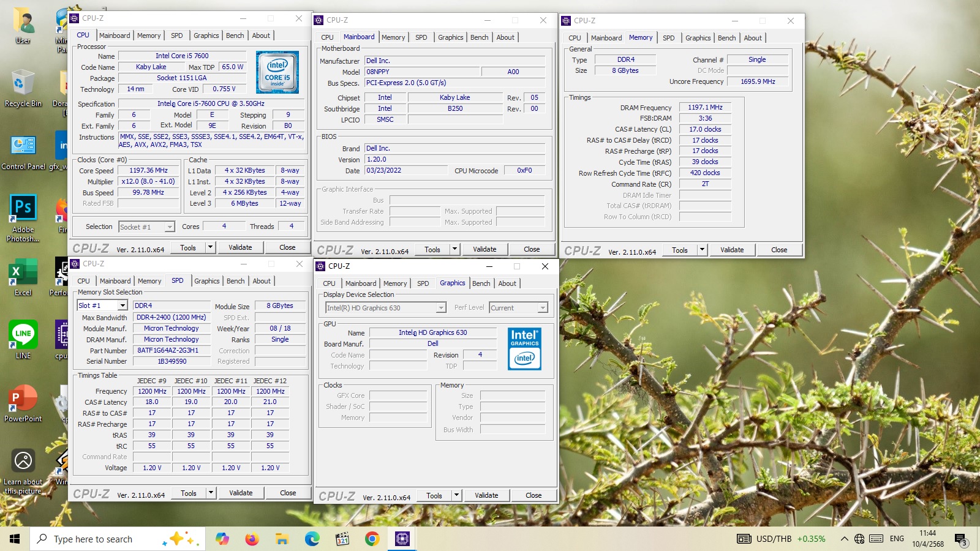The width and height of the screenshot is (980, 551).
Task: Click the 1197.1 MHz DRAM Frequency value
Action: [705, 107]
